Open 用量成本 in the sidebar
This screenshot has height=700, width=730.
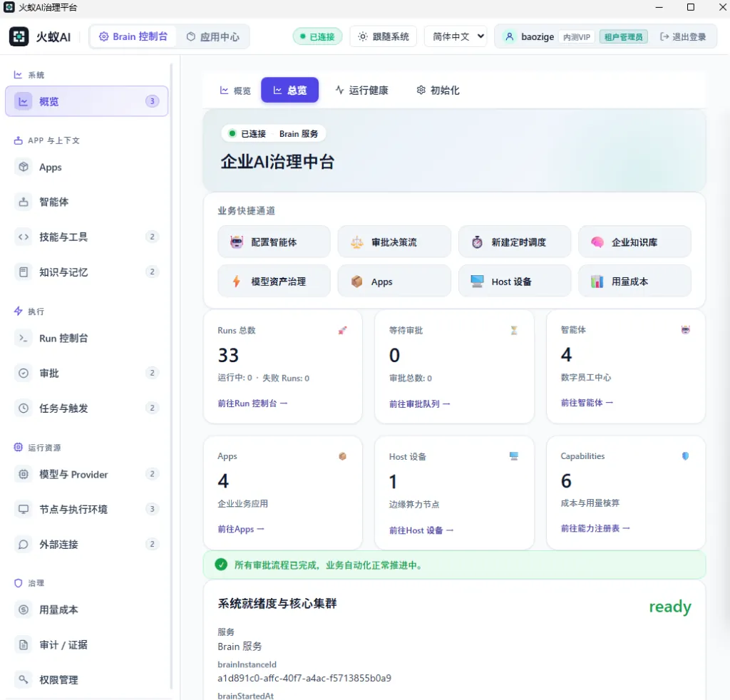pyautogui.click(x=86, y=609)
